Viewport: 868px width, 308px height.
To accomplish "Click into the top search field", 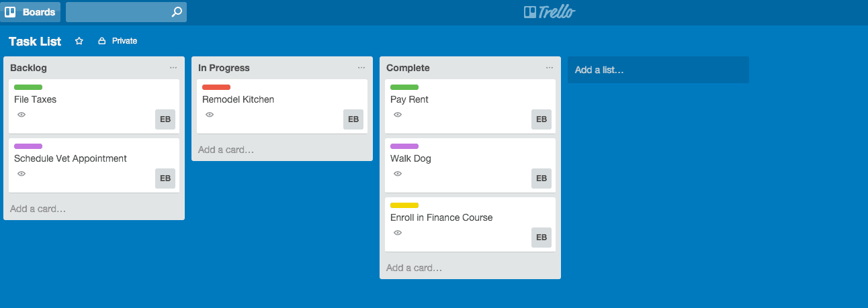I will tap(118, 12).
